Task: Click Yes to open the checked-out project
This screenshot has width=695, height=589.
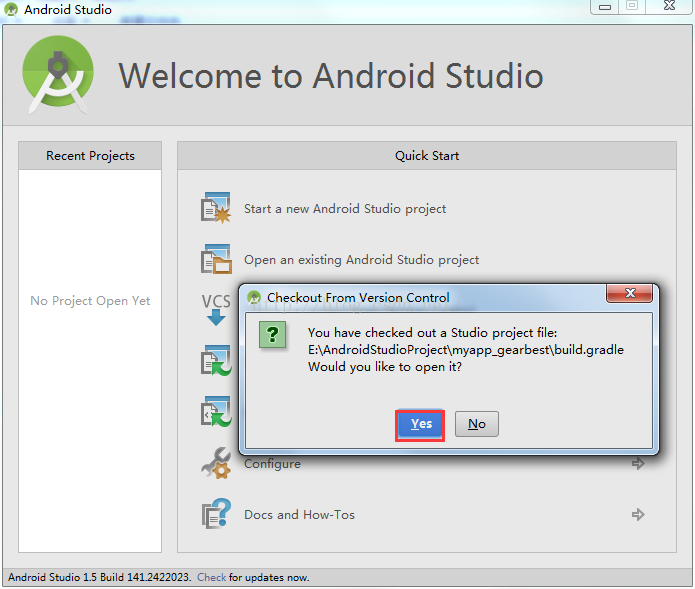Action: [x=420, y=424]
